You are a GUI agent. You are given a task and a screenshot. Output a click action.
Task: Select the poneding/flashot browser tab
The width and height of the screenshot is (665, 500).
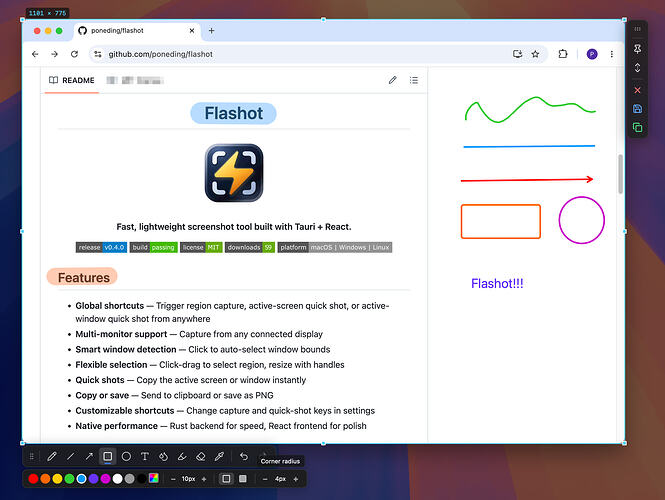[x=136, y=31]
